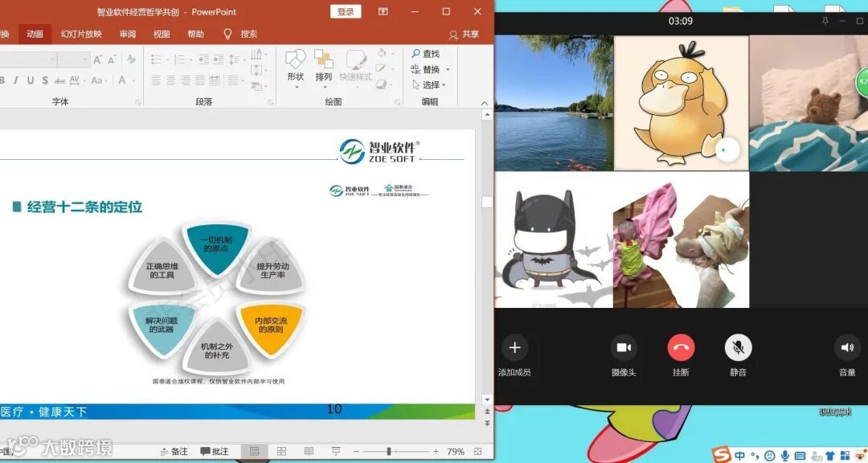Switch to the 审阅 tab

coord(128,34)
